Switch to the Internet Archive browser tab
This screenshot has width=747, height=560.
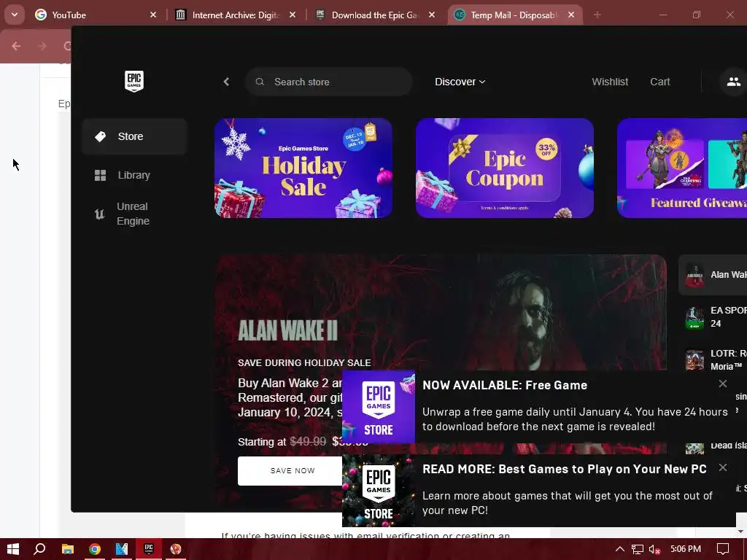point(236,15)
